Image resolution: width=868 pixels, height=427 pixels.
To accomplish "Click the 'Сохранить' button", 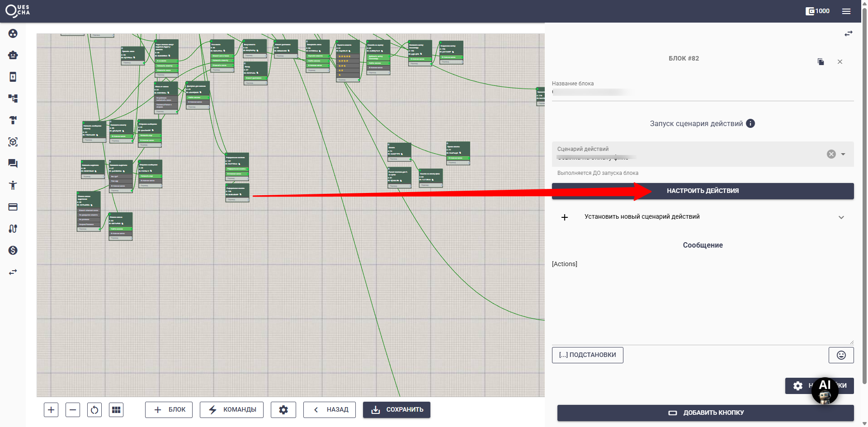I will (x=396, y=410).
